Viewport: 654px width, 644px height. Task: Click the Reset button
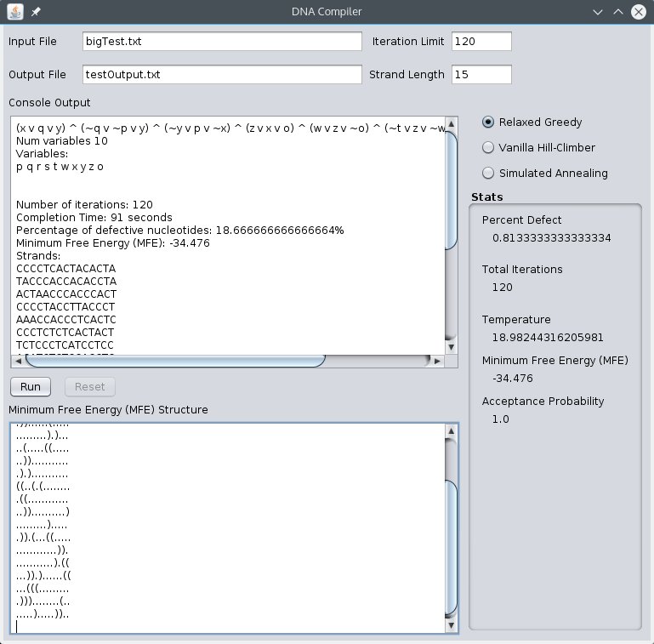point(89,386)
